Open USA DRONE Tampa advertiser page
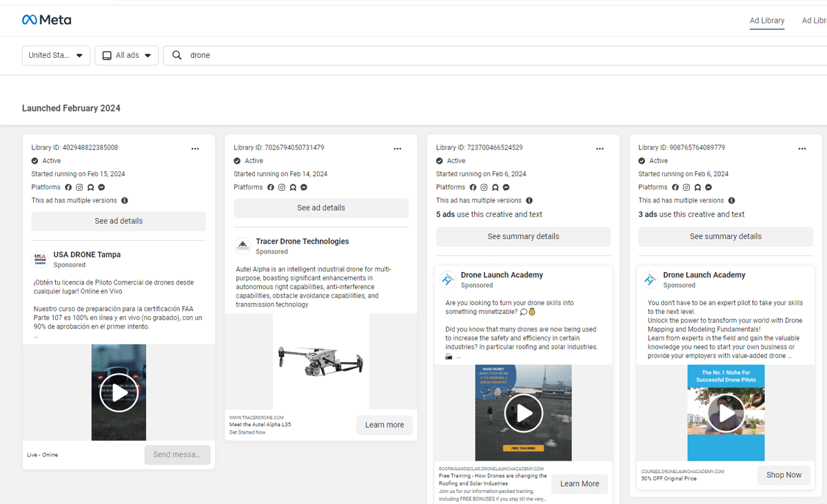 87,255
